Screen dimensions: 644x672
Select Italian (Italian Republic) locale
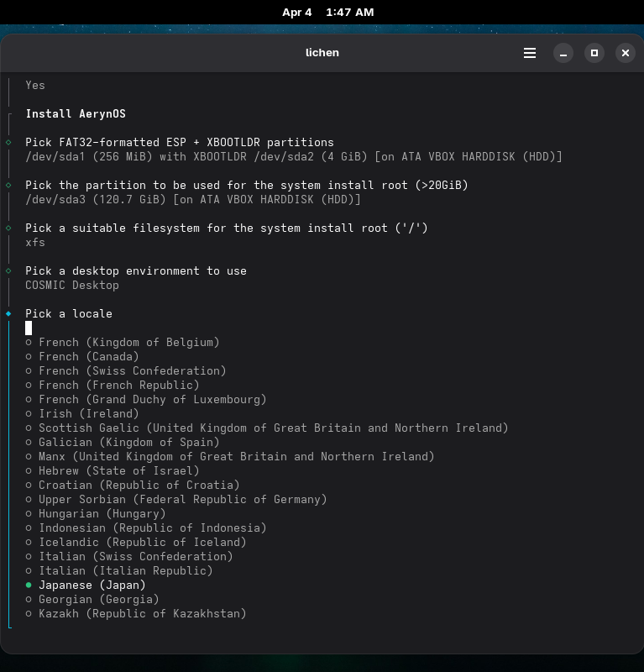pyautogui.click(x=125, y=570)
